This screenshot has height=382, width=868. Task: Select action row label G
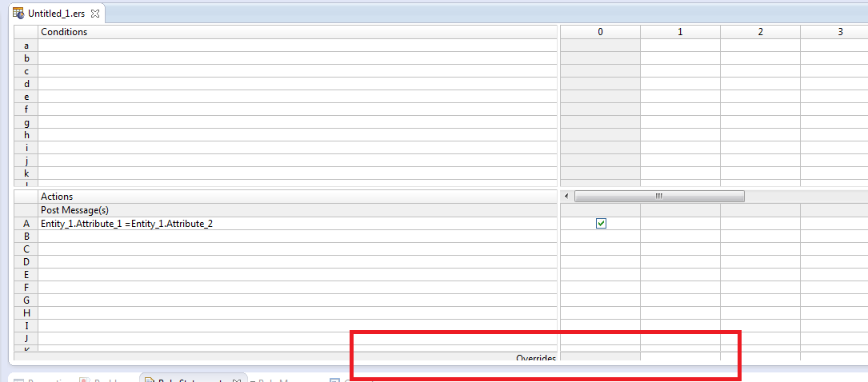pos(26,300)
